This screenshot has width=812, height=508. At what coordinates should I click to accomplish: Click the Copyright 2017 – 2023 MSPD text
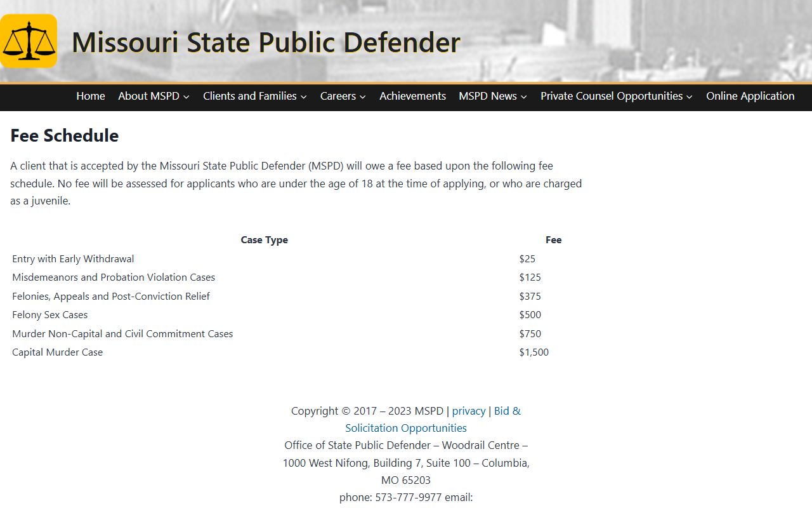[x=367, y=411]
